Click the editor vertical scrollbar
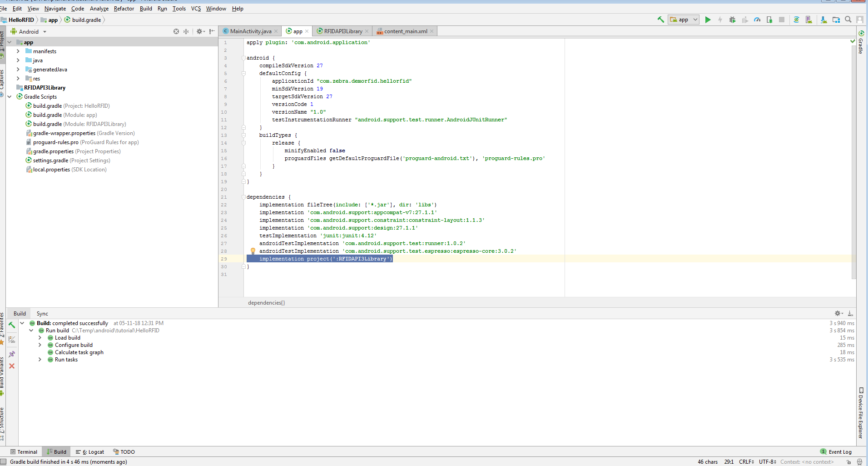The height and width of the screenshot is (466, 868). (853, 159)
